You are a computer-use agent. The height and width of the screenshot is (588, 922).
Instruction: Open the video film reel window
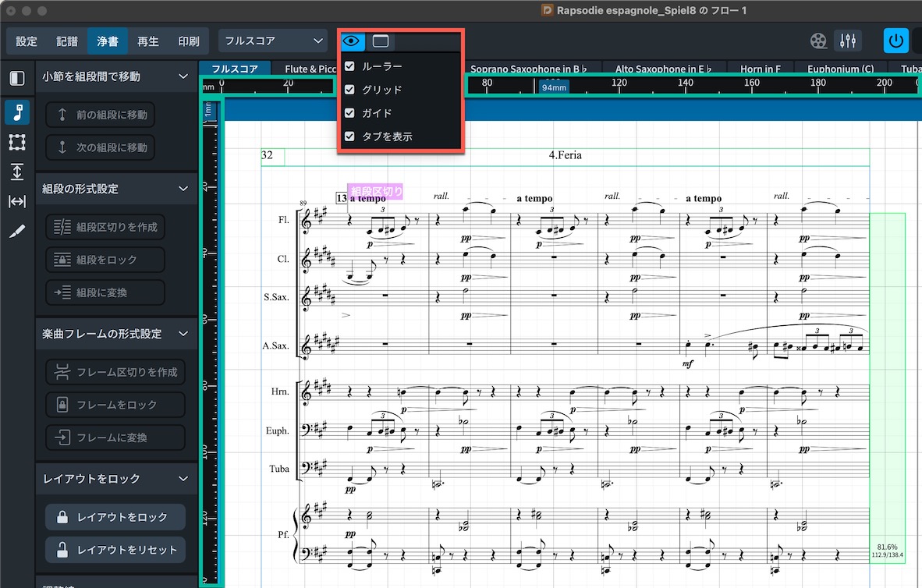click(x=818, y=41)
